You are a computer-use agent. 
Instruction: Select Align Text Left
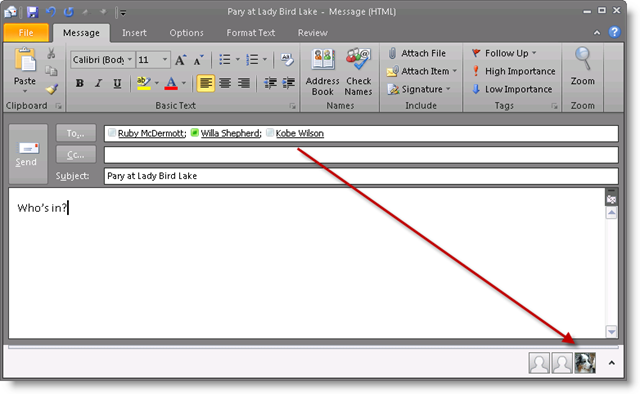[206, 83]
